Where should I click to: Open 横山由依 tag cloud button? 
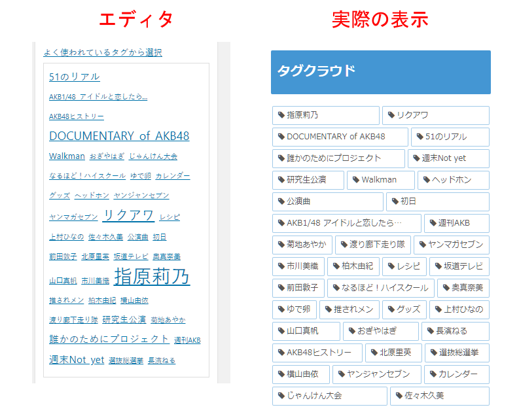[301, 374]
